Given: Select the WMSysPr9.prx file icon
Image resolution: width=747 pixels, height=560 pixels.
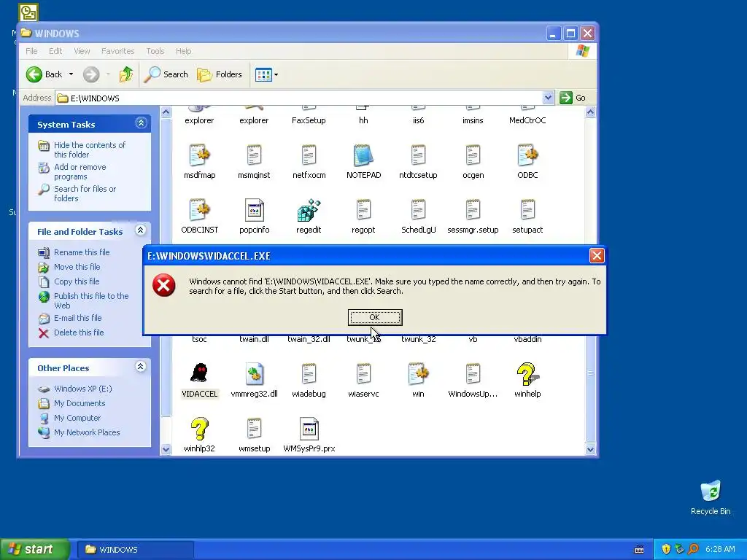Looking at the screenshot, I should point(309,429).
